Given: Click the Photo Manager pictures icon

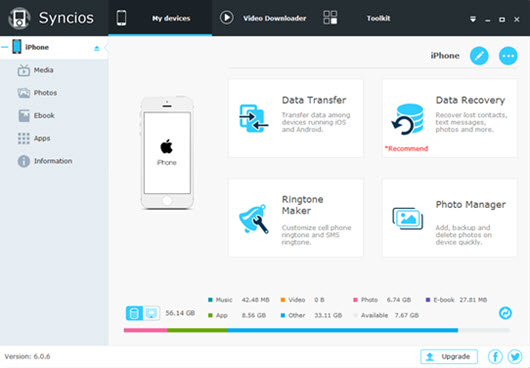Looking at the screenshot, I should pos(408,219).
